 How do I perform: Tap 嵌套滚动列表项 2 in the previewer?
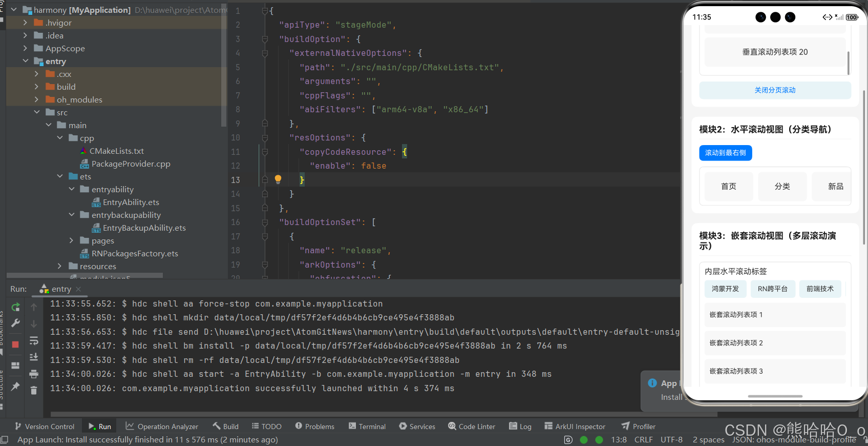(775, 343)
